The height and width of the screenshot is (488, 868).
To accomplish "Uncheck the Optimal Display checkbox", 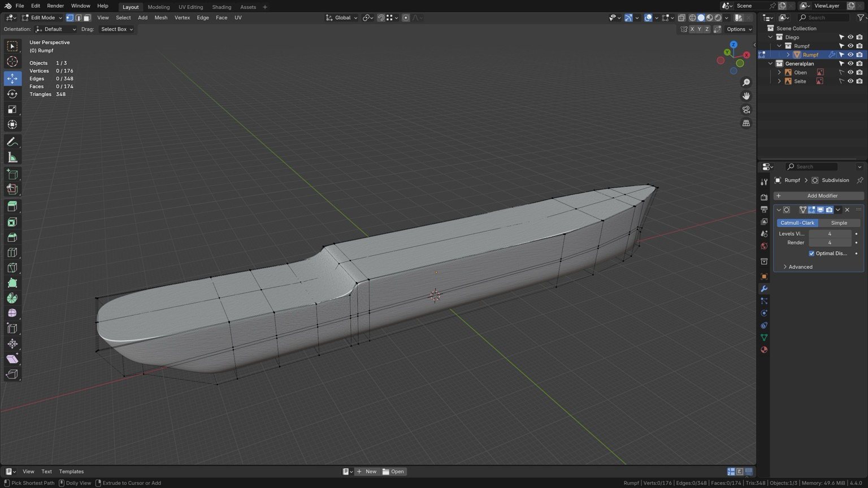I will tap(811, 254).
